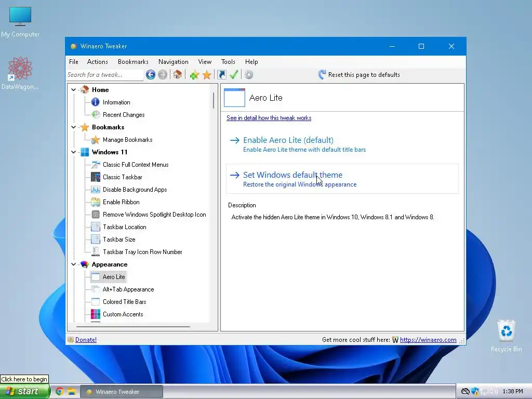Click Winaero Tweaker taskbar button

pos(122,392)
